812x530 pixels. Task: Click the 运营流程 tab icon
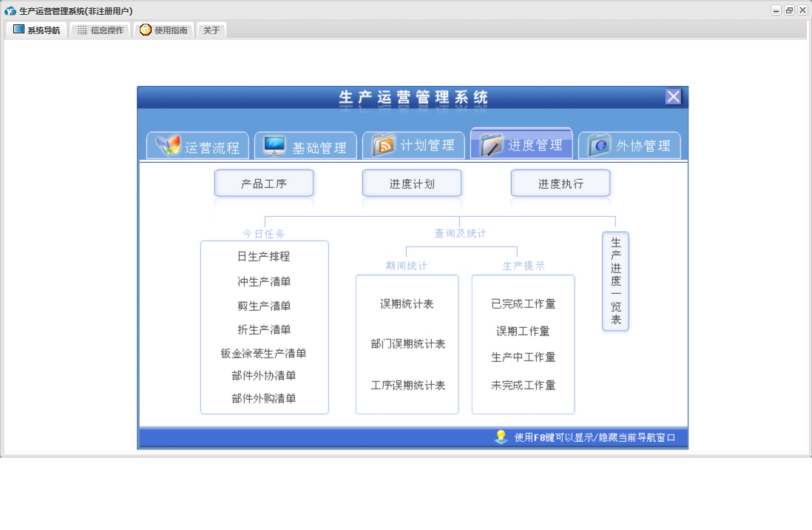168,145
